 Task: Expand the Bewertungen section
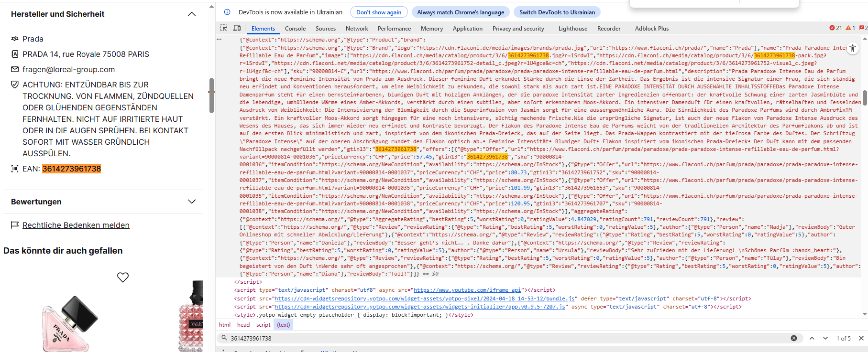[x=192, y=202]
